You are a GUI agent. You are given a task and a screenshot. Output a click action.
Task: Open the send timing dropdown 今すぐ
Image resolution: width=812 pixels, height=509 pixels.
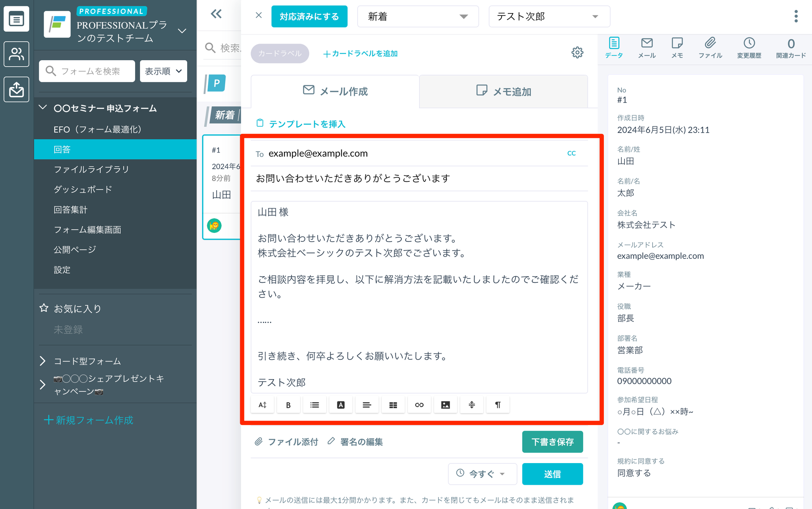[x=482, y=474]
